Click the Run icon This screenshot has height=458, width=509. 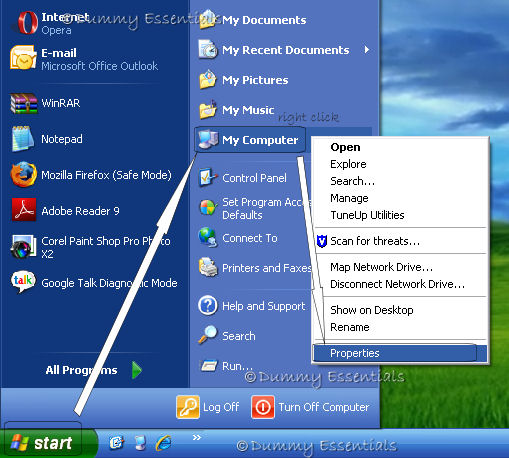(209, 366)
